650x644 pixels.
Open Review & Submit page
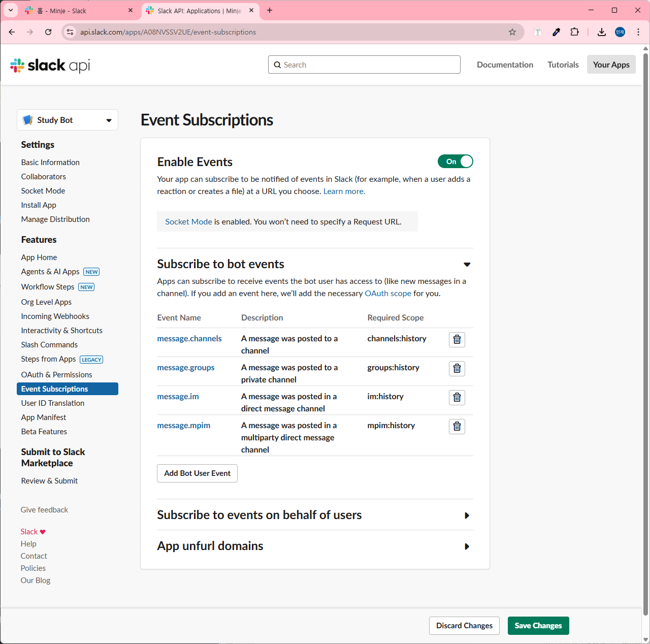[49, 481]
